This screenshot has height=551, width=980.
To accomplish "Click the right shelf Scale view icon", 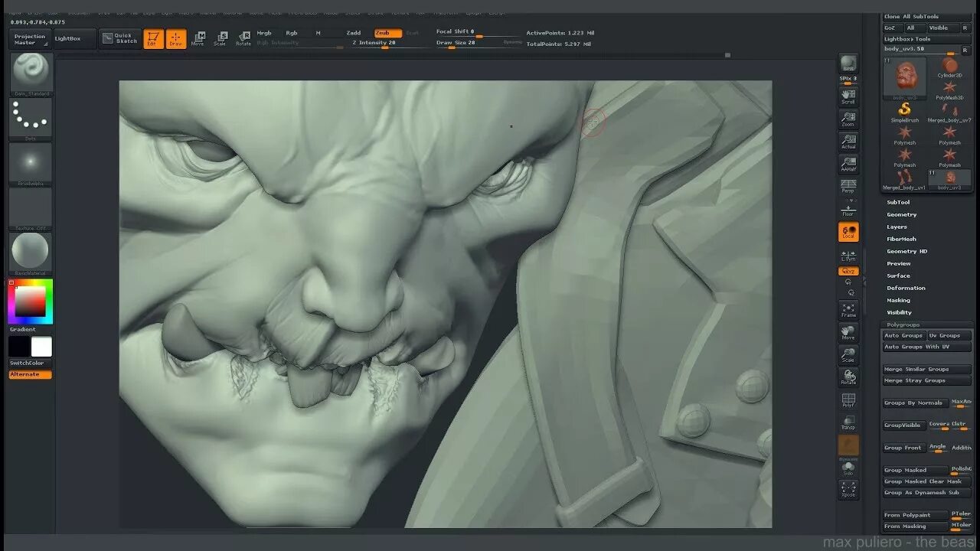I will pyautogui.click(x=848, y=355).
